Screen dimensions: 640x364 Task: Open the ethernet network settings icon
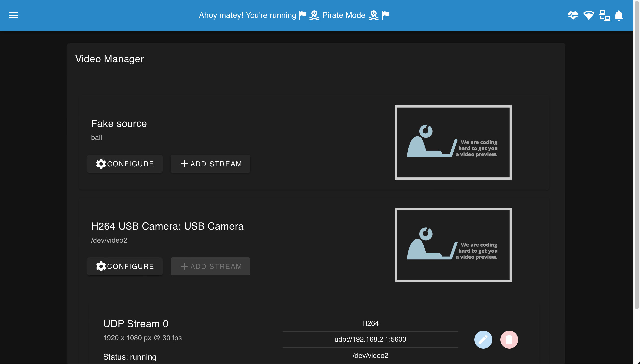point(604,15)
